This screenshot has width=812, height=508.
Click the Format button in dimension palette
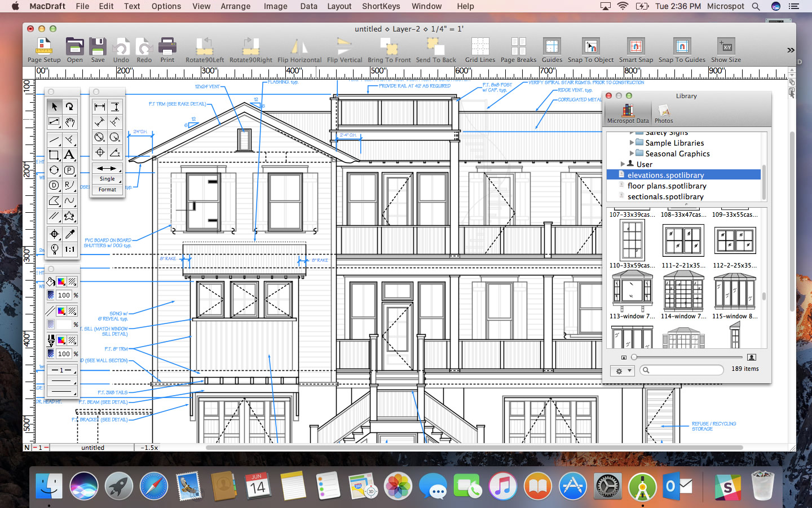tap(107, 190)
